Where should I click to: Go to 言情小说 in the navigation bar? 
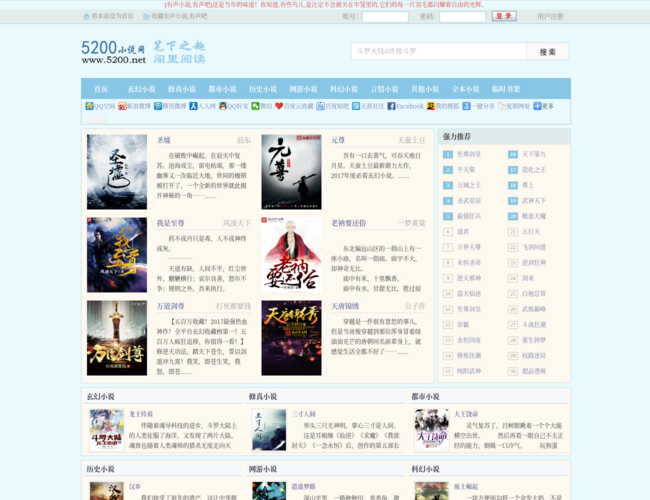click(385, 89)
